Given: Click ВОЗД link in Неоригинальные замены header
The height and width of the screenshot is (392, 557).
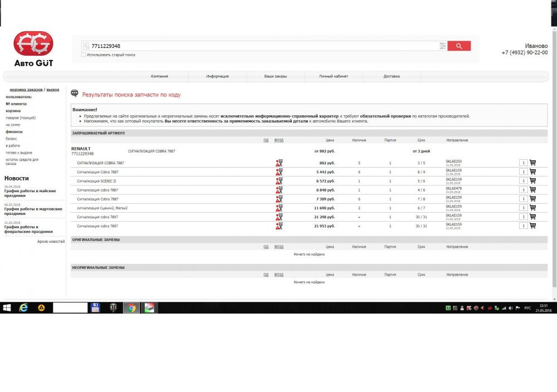Looking at the screenshot, I should point(279,275).
